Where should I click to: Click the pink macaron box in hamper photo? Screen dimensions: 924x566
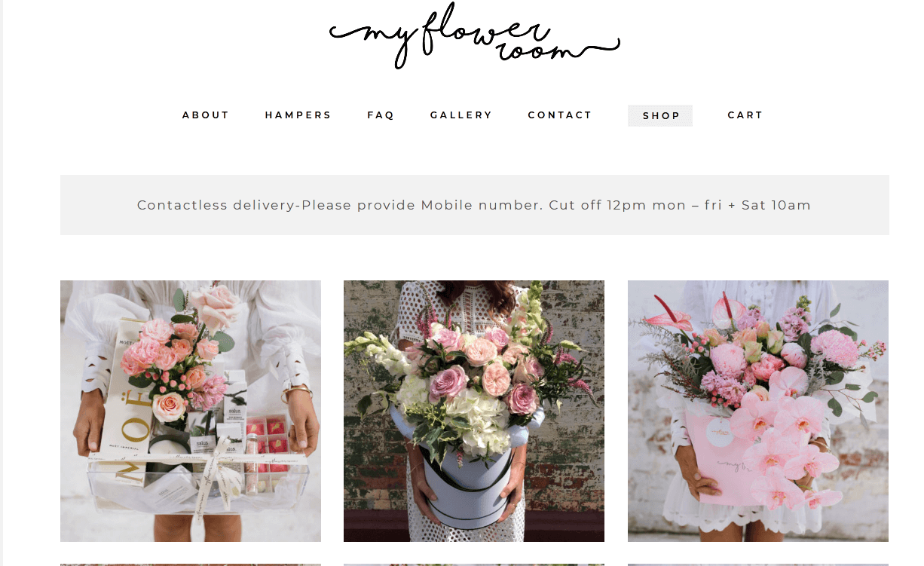pos(268,445)
